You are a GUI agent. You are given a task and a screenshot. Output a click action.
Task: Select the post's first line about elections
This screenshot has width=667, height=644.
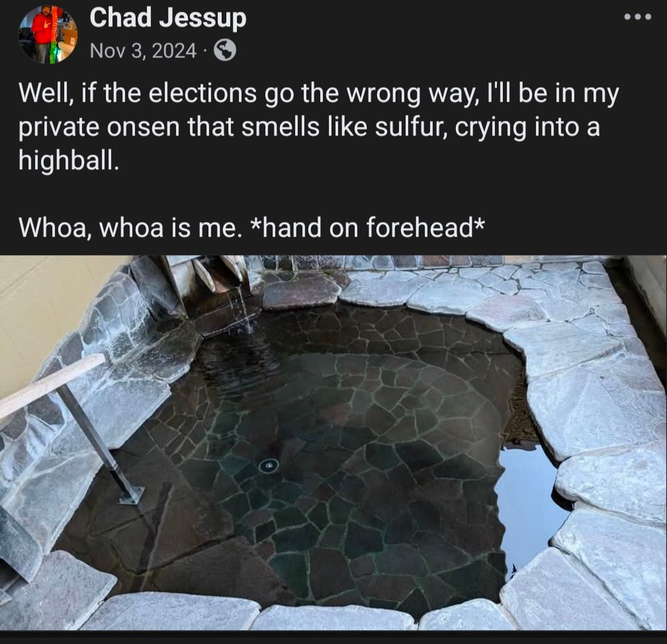point(318,93)
